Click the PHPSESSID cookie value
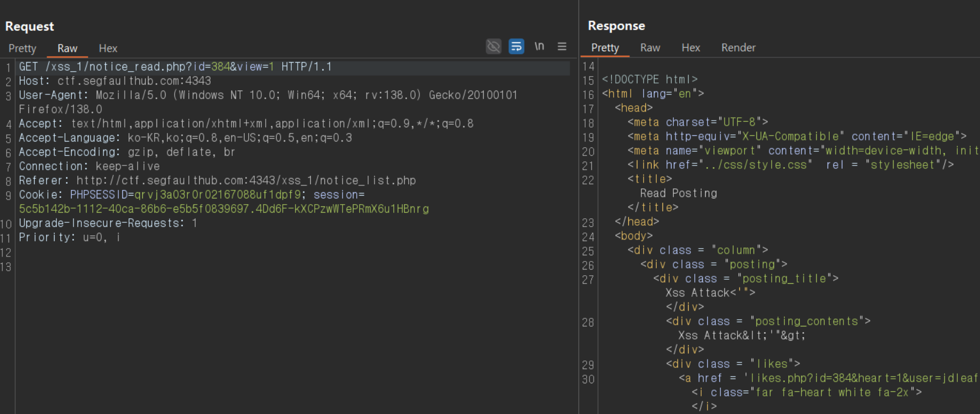980x414 pixels. click(217, 194)
